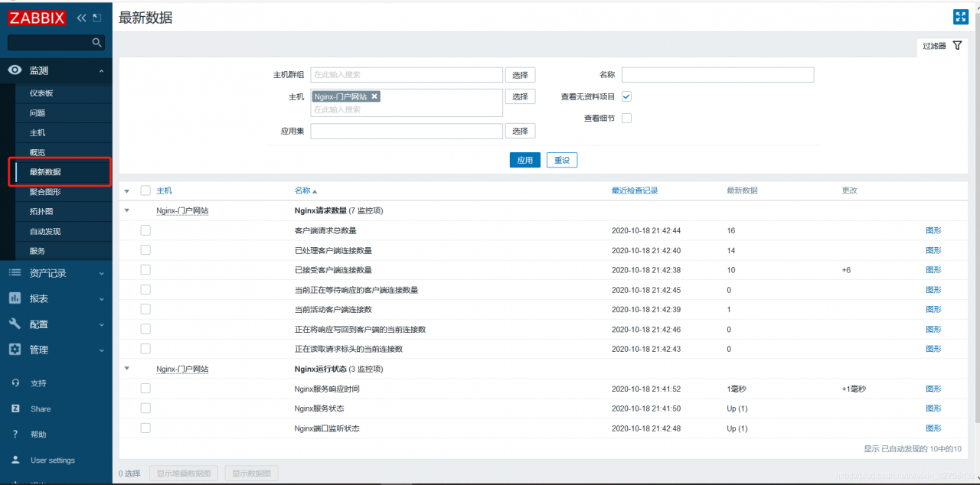
Task: Open 图形 link for Nginx服务状态
Action: coord(933,409)
